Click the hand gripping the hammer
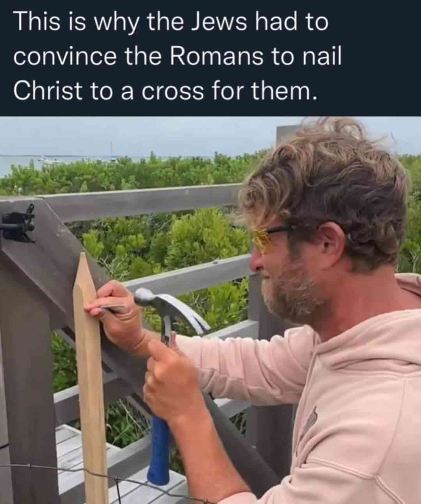This screenshot has width=421, height=504. [172, 380]
